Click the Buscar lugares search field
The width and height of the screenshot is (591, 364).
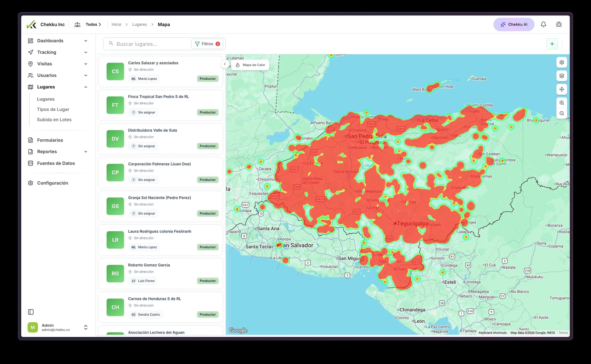(x=148, y=44)
